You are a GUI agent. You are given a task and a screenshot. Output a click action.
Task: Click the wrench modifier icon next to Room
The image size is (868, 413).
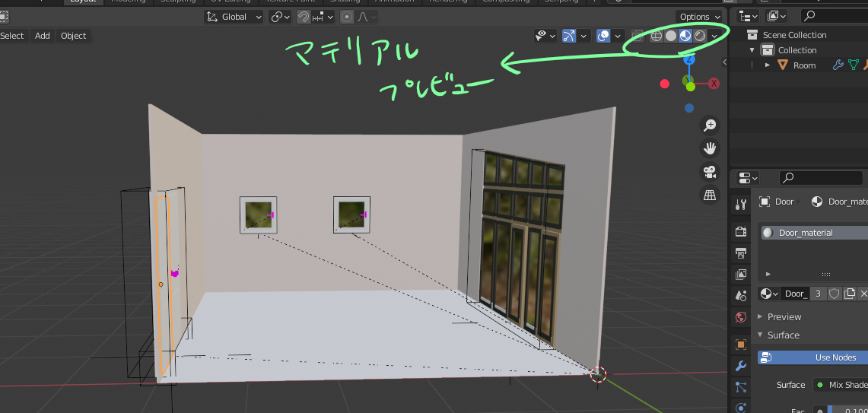tap(838, 65)
